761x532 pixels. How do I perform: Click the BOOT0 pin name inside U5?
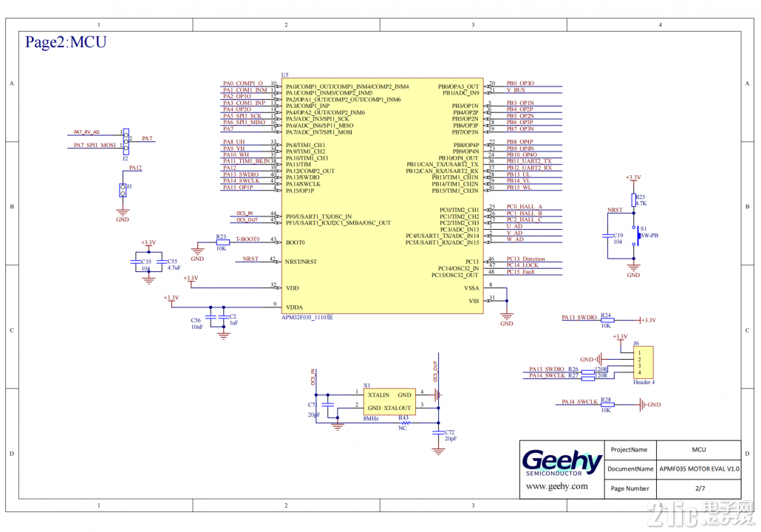pyautogui.click(x=295, y=242)
